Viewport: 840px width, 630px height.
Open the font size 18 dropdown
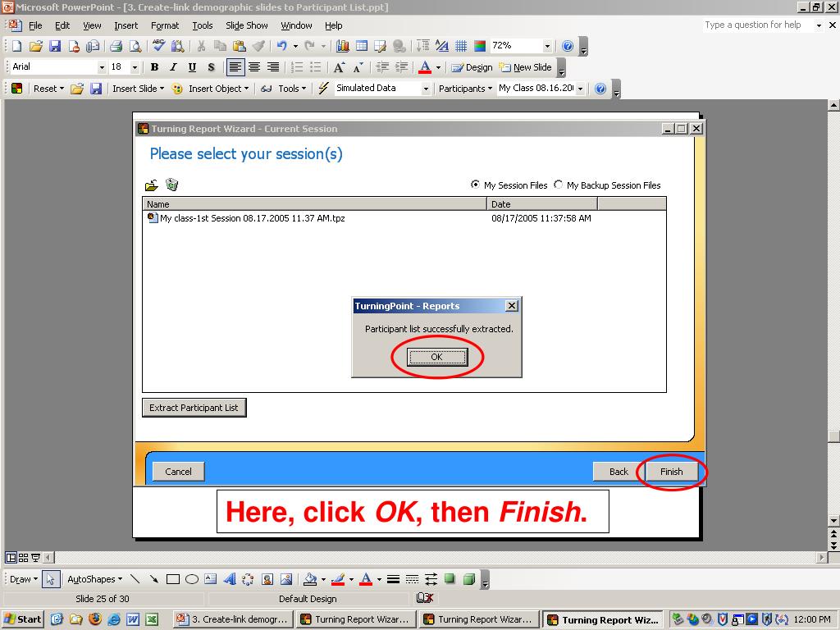[135, 67]
